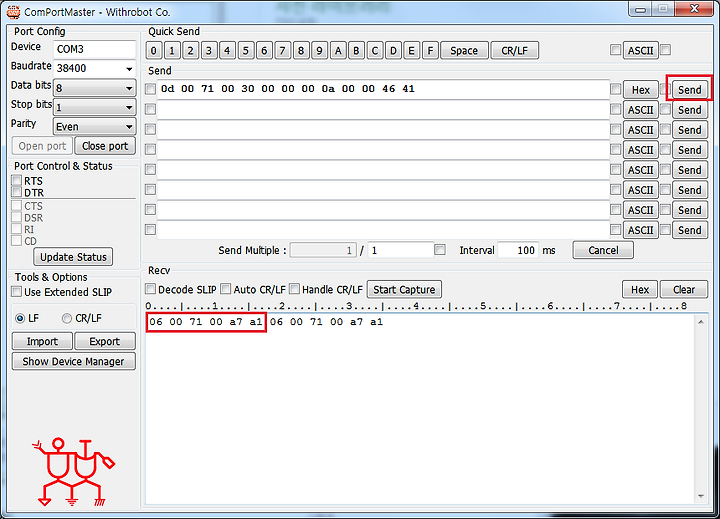Quick send hex digit 2 button
Image resolution: width=720 pixels, height=519 pixels.
pyautogui.click(x=191, y=51)
